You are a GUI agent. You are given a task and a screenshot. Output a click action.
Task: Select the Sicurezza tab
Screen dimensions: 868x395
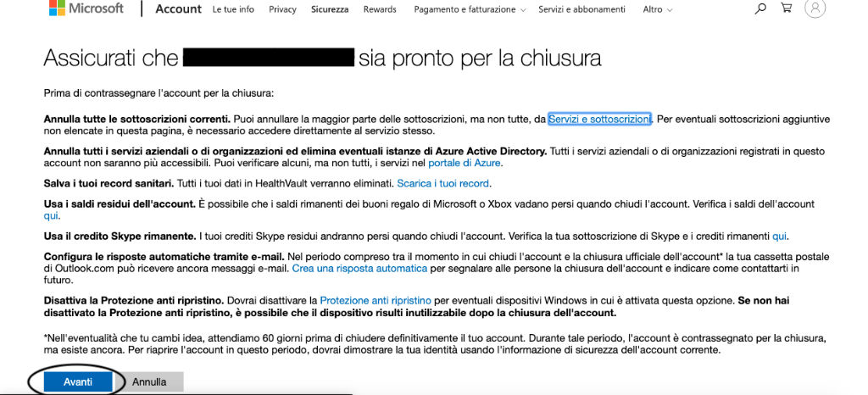click(x=330, y=9)
